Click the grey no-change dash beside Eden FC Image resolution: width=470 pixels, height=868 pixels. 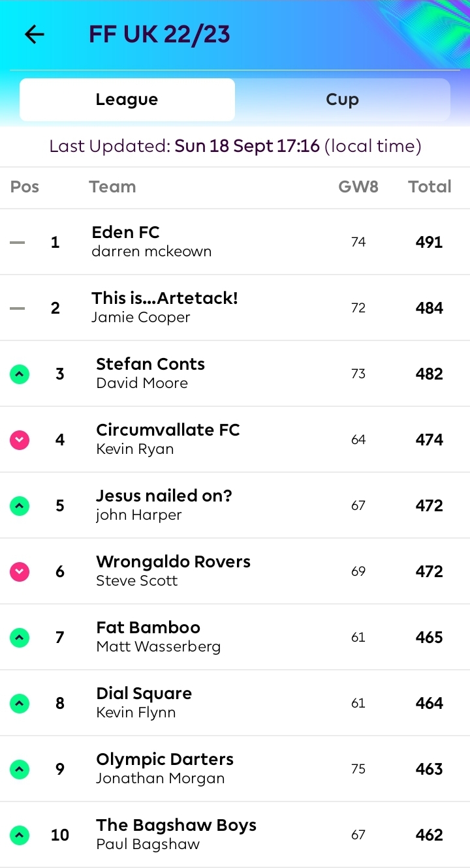[18, 243]
